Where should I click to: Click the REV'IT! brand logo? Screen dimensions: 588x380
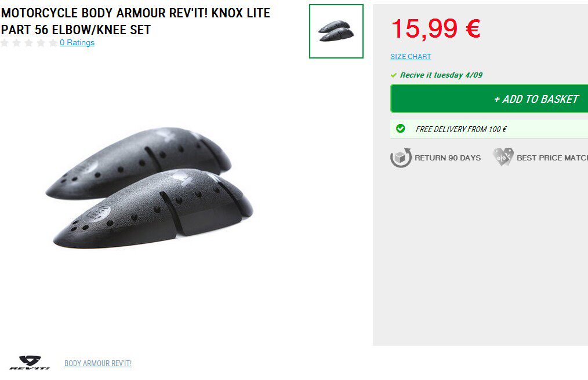coord(30,363)
